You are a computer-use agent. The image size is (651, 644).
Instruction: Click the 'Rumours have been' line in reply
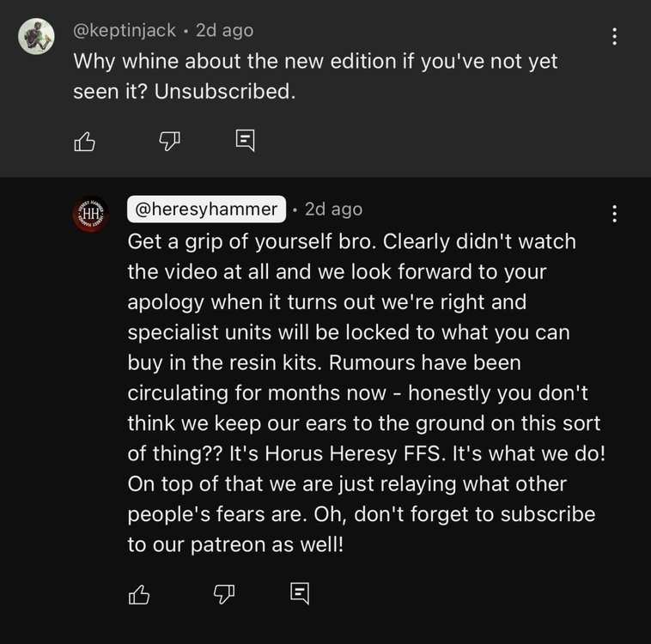point(425,362)
